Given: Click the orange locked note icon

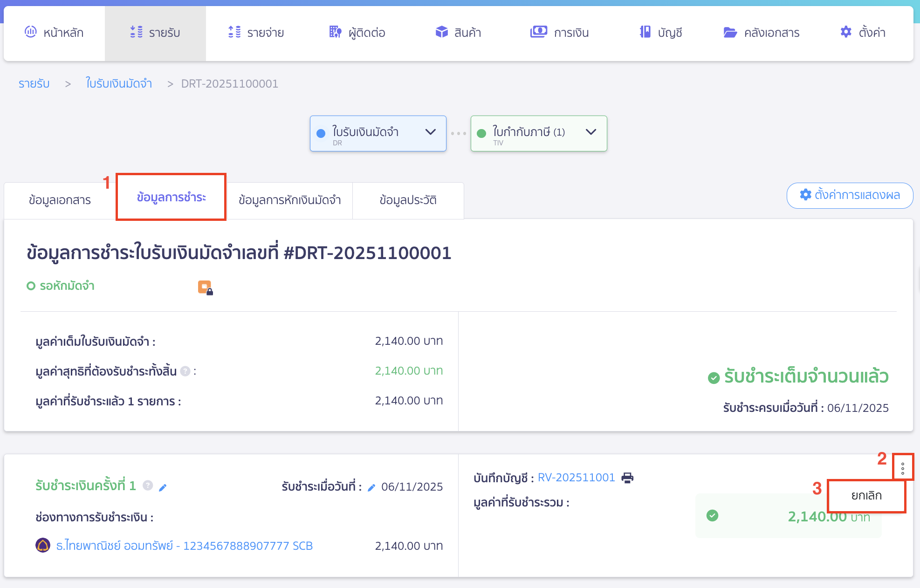Looking at the screenshot, I should pyautogui.click(x=205, y=287).
